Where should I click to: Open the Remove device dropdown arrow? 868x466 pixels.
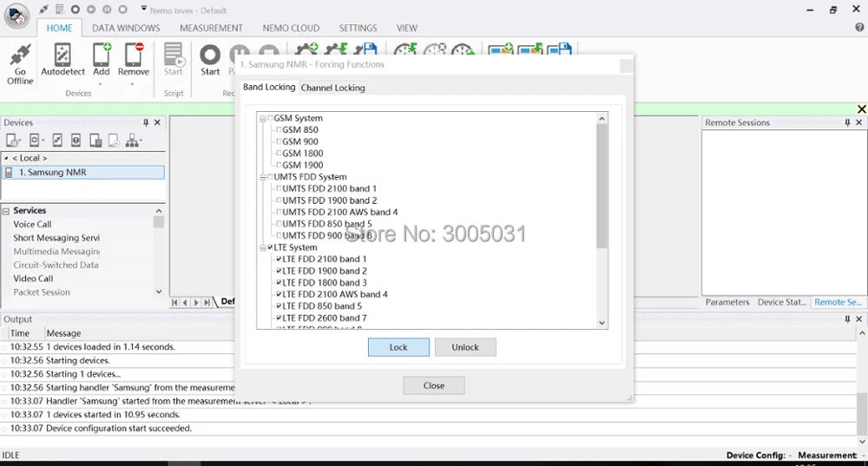pos(132,84)
